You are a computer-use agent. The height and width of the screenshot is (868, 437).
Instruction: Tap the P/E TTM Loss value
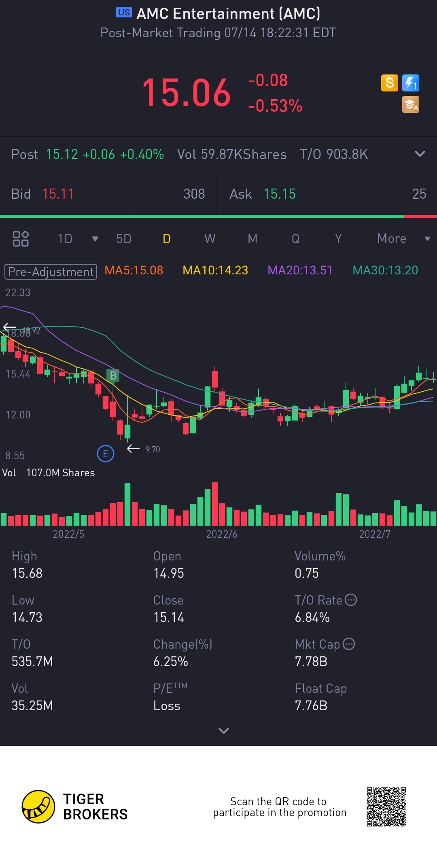[167, 706]
